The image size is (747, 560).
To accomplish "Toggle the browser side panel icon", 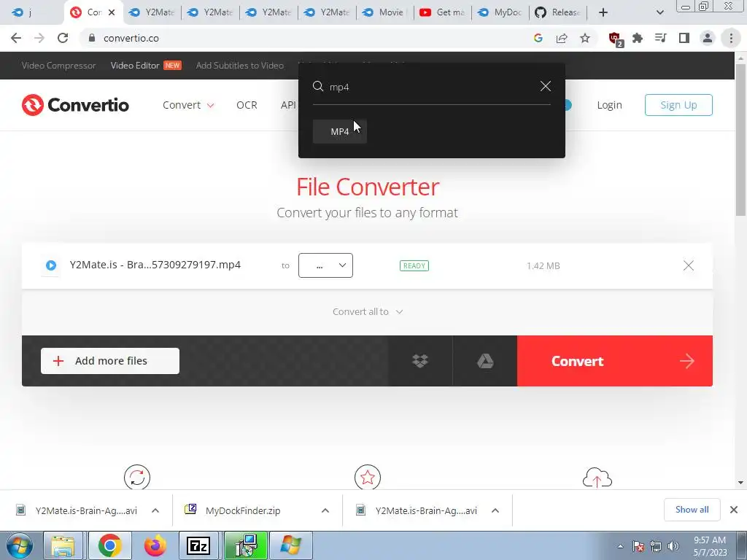I will click(684, 38).
